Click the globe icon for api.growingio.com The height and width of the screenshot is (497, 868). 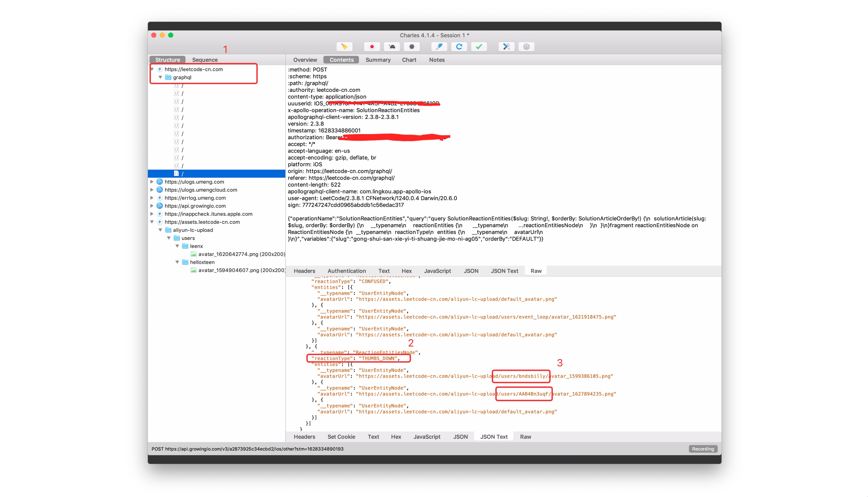(x=159, y=206)
